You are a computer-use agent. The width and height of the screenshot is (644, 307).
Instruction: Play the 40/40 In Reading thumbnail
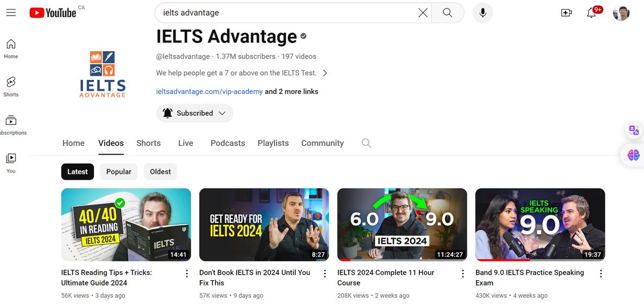click(x=126, y=224)
